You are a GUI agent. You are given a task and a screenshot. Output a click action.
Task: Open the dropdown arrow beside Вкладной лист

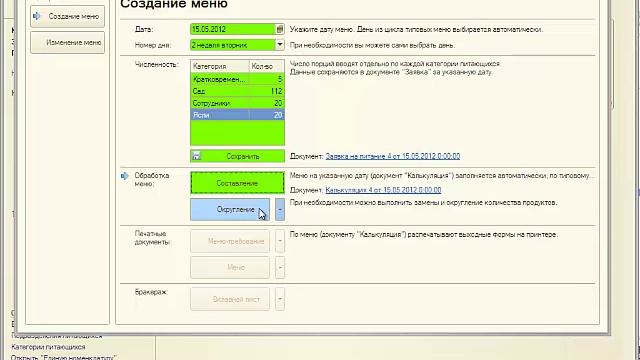pyautogui.click(x=280, y=299)
